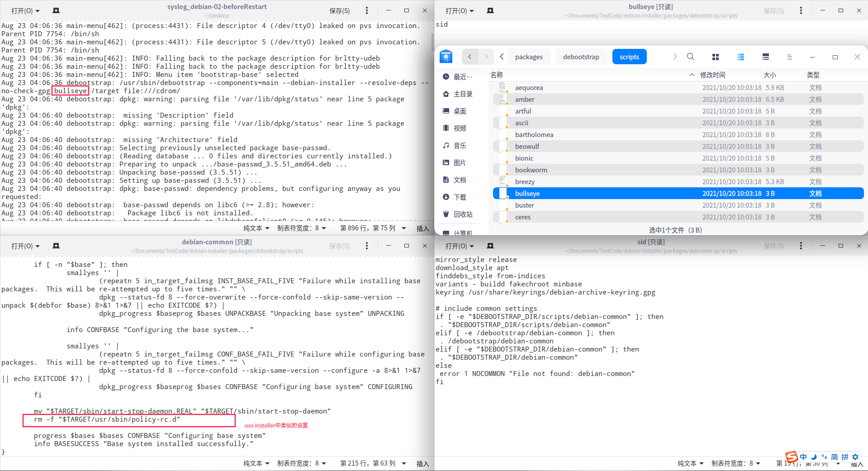Select the buster file

pos(678,205)
